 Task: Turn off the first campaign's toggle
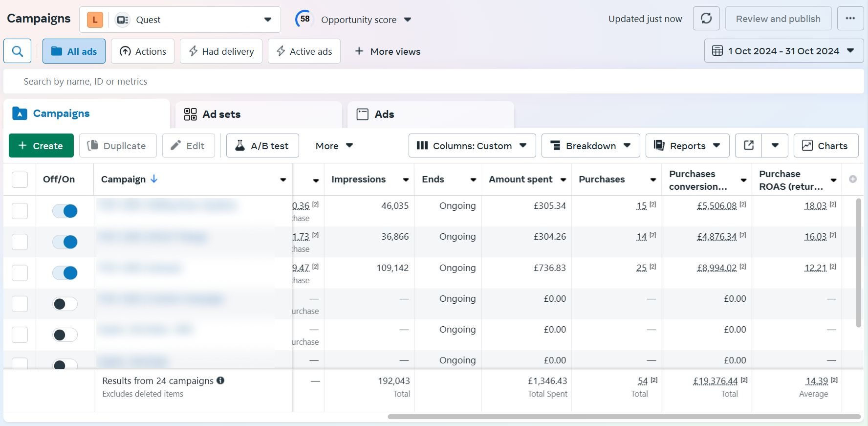pyautogui.click(x=65, y=211)
